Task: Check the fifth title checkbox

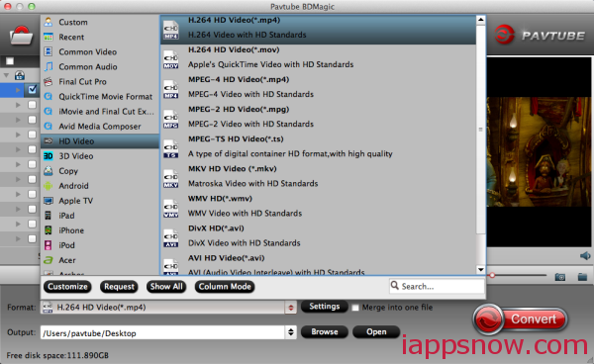Action: [33, 149]
